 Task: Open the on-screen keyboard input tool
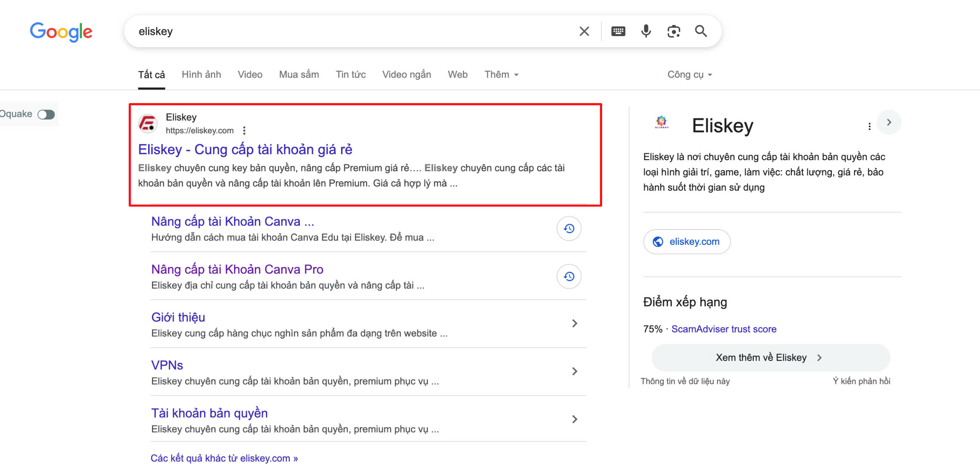click(618, 31)
